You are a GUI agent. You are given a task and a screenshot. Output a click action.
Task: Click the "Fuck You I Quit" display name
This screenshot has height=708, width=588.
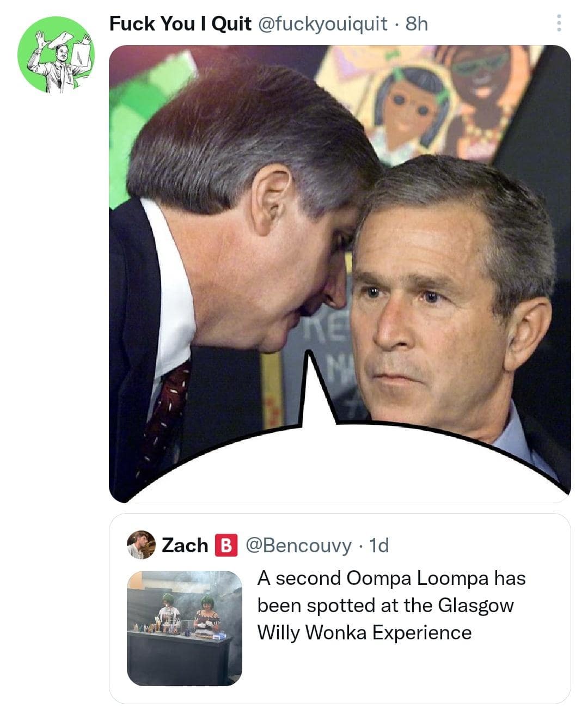pyautogui.click(x=180, y=23)
